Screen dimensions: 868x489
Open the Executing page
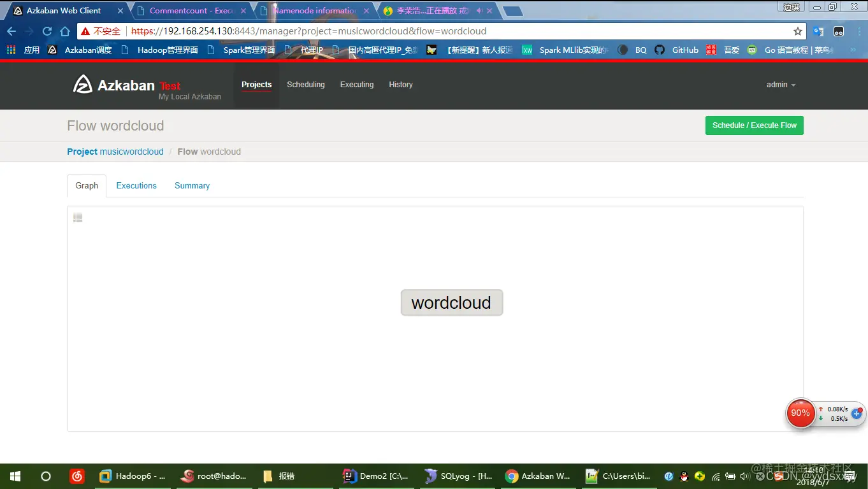pos(357,85)
